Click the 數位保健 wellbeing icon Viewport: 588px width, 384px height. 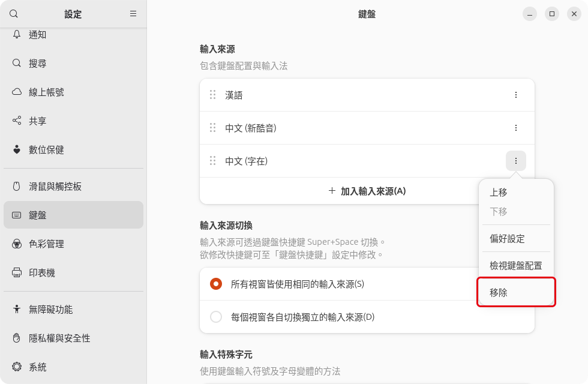pos(17,149)
